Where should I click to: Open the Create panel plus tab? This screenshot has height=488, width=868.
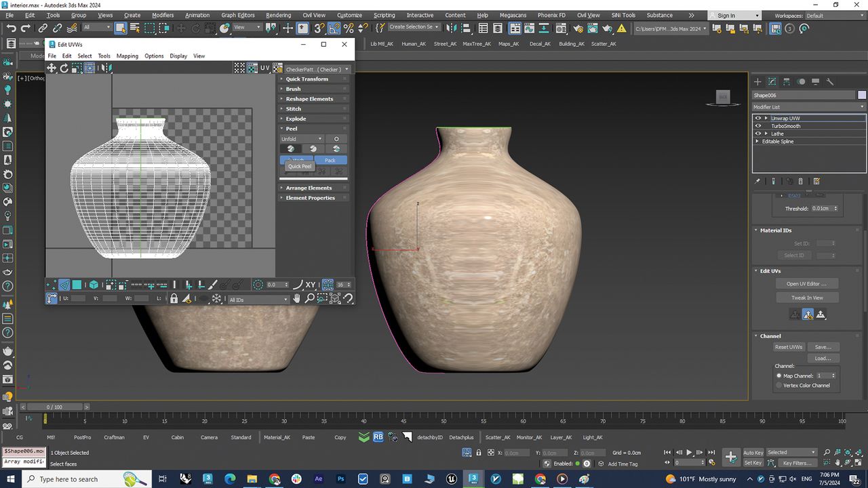(758, 81)
